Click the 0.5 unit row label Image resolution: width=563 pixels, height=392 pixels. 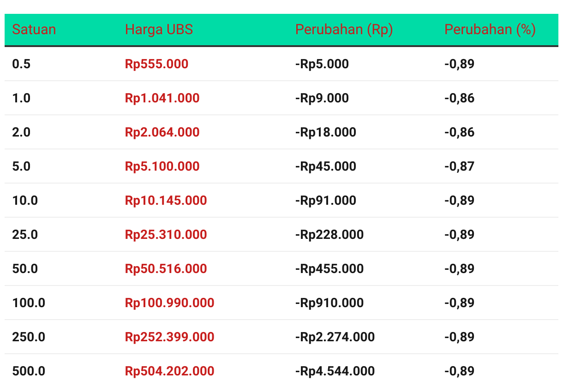point(21,64)
